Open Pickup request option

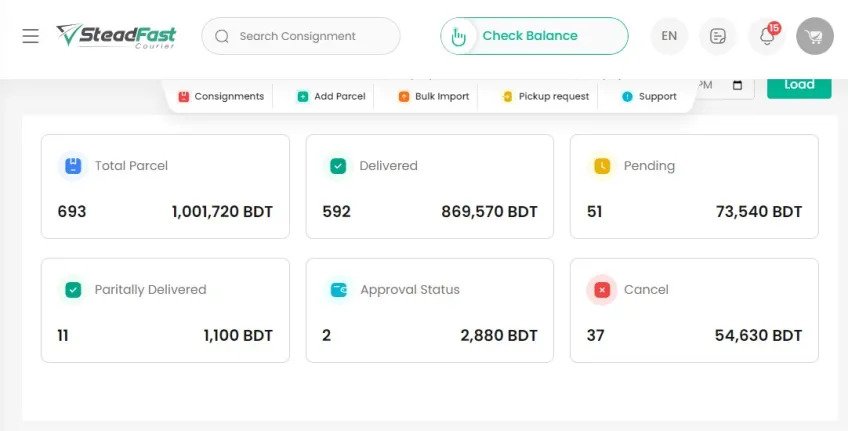click(x=545, y=97)
